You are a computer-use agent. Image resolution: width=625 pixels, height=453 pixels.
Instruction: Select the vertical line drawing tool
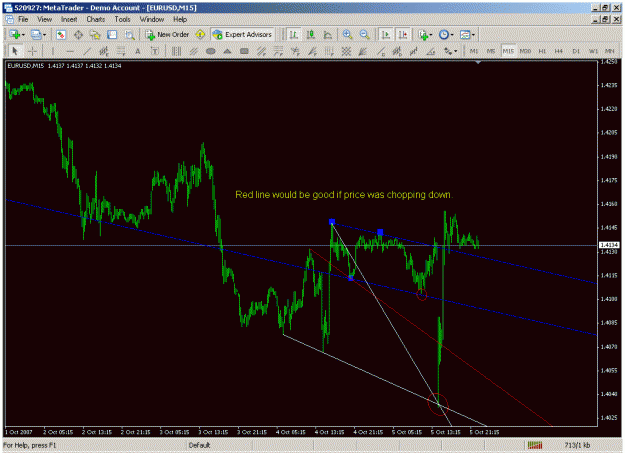coord(53,51)
